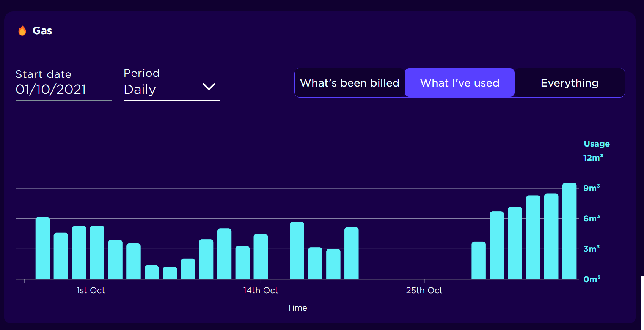
Task: Click the Time axis title
Action: pyautogui.click(x=297, y=308)
